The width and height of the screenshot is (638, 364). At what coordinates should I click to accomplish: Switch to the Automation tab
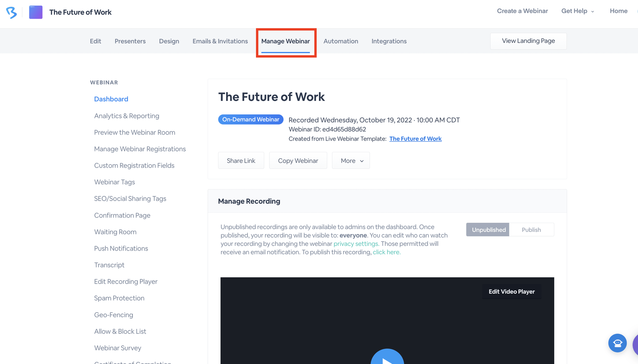pyautogui.click(x=341, y=41)
